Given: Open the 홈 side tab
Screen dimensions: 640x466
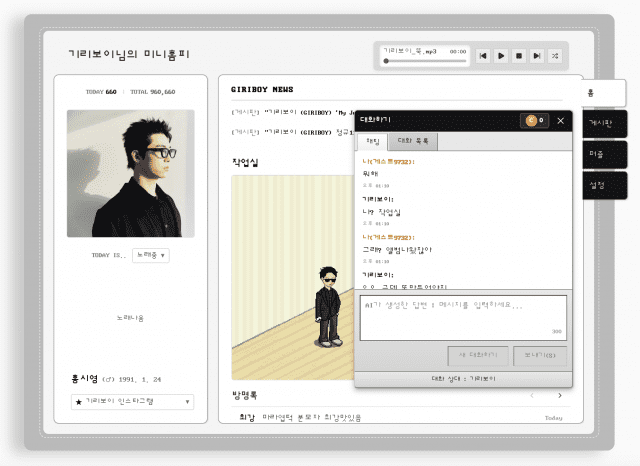Looking at the screenshot, I should tap(604, 92).
